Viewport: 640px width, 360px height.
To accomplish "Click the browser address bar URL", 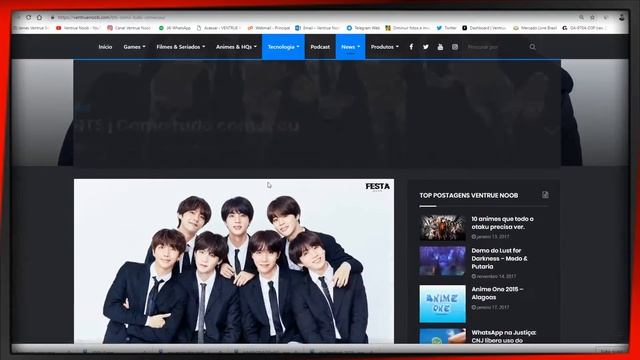I will [x=111, y=18].
